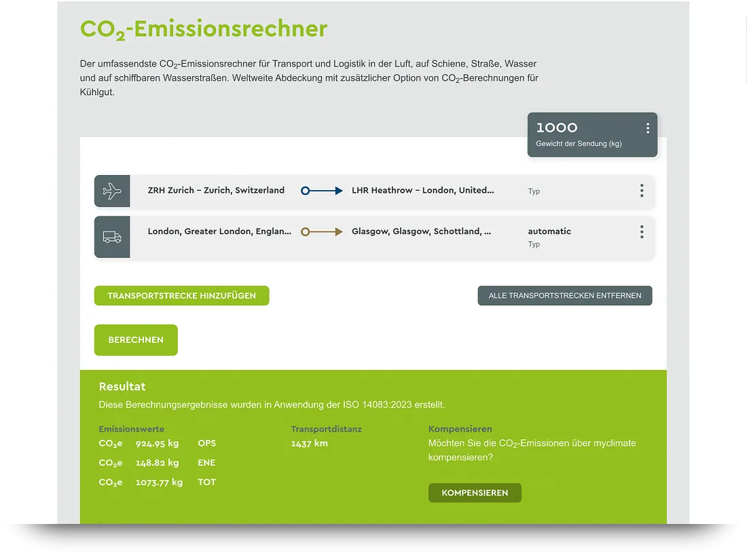Click the Gewicht der Sendung (kg) label

[x=579, y=144]
